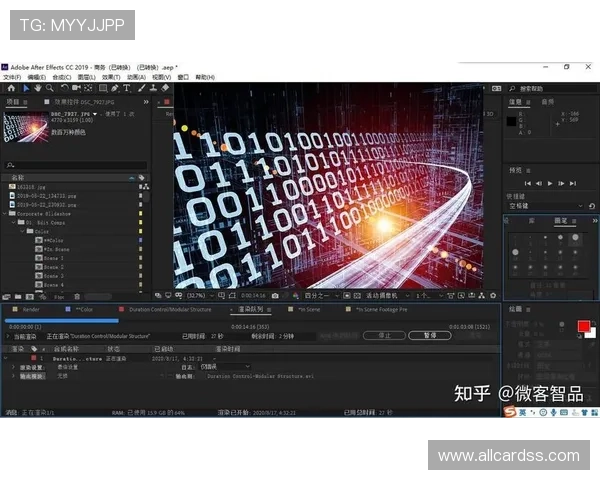
Task: Open the Composition menu
Action: point(62,77)
